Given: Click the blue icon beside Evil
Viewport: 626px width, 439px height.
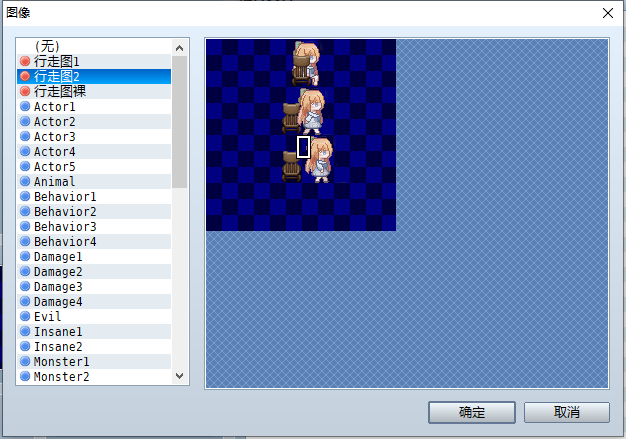Looking at the screenshot, I should (x=25, y=316).
